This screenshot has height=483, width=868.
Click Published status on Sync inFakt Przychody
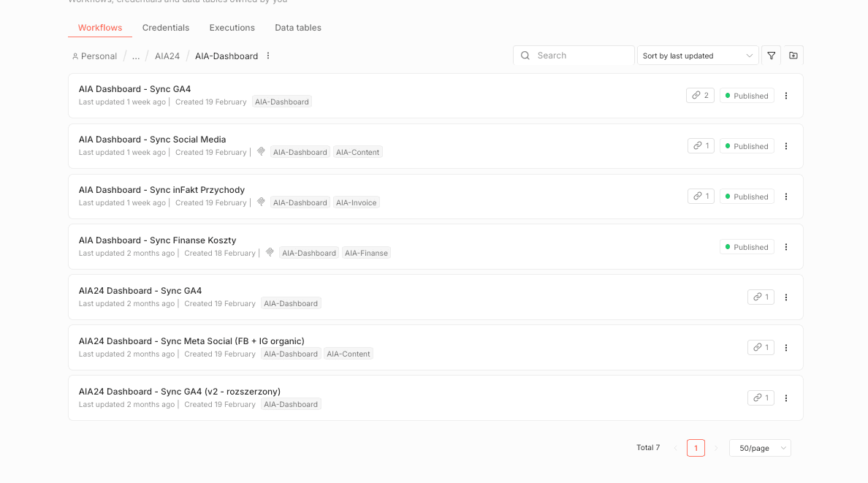click(747, 197)
